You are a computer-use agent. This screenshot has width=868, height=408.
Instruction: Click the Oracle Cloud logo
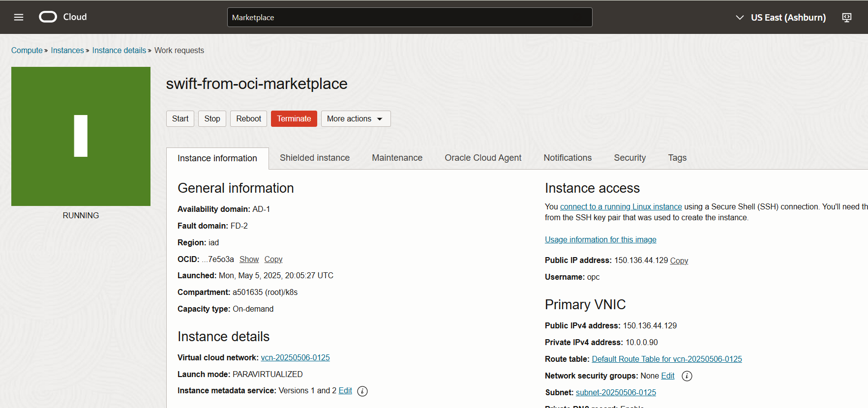(x=63, y=17)
